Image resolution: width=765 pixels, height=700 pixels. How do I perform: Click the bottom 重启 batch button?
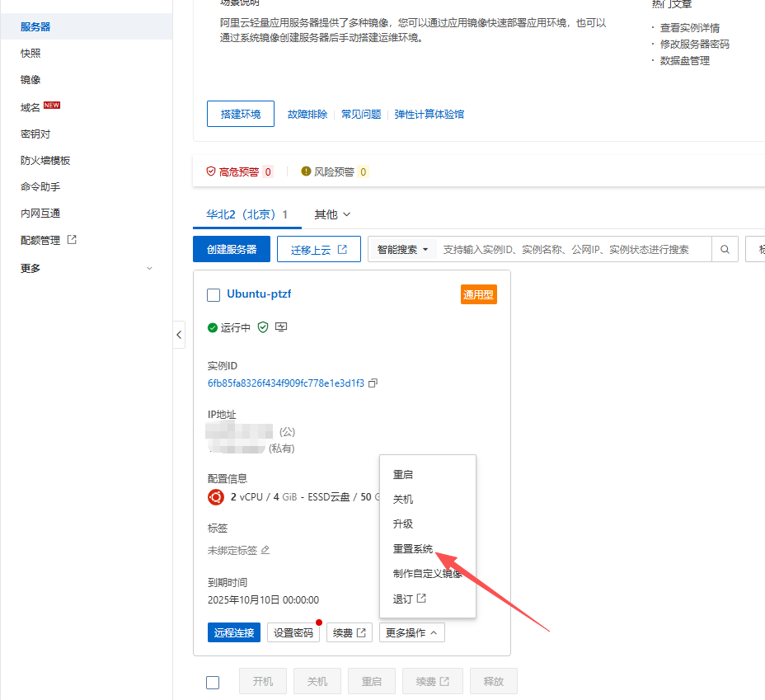tap(372, 682)
